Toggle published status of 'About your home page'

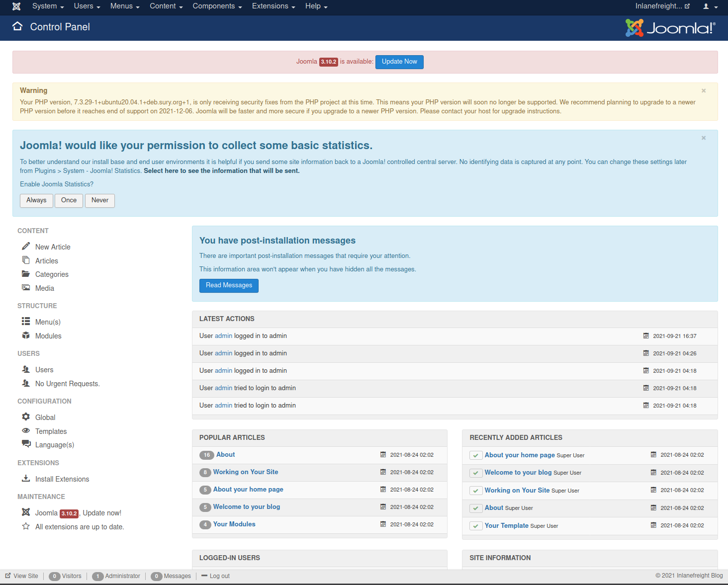coord(476,455)
